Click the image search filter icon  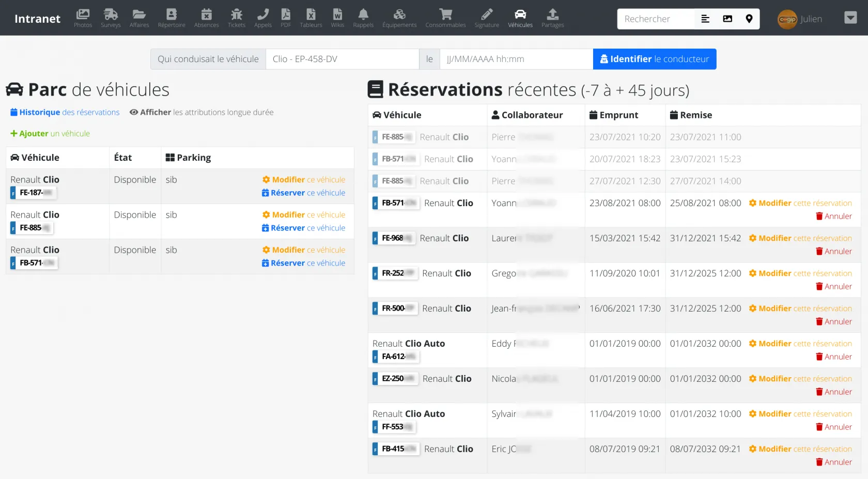click(x=727, y=19)
